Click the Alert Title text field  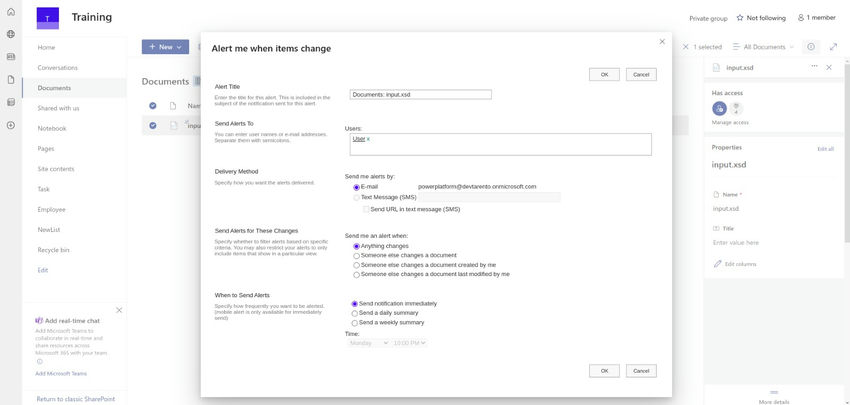click(x=420, y=95)
